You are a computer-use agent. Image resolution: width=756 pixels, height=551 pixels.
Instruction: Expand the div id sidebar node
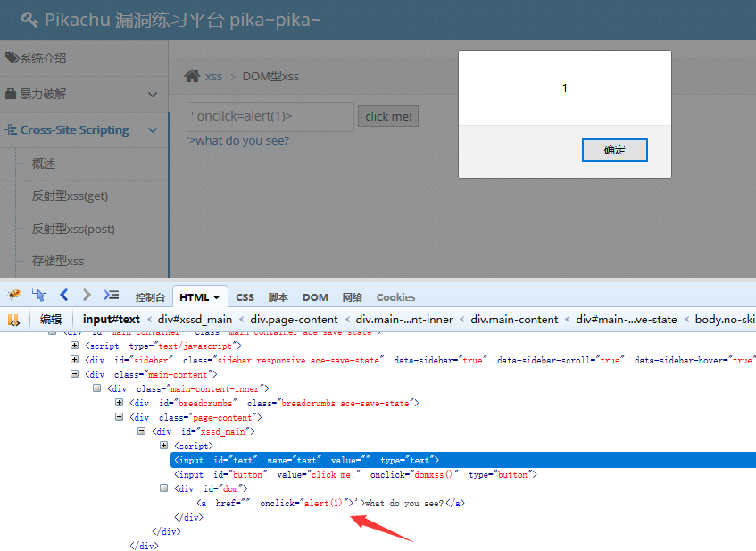coord(74,360)
